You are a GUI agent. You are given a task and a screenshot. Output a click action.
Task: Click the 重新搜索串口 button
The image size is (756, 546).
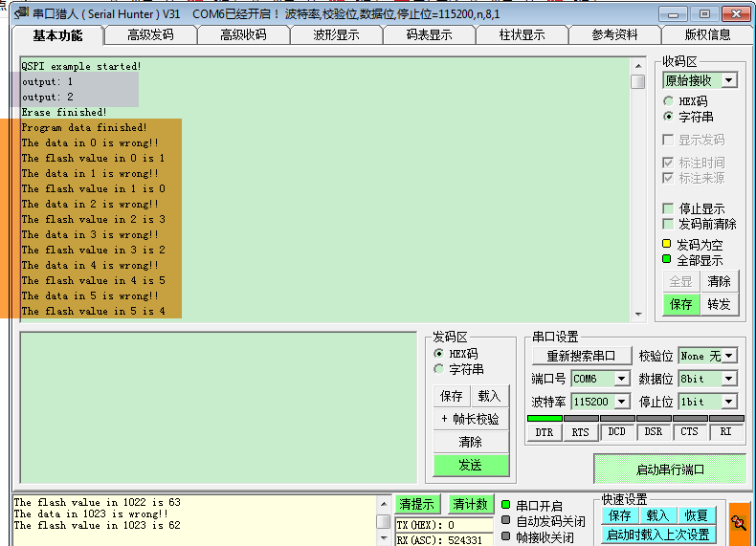[582, 356]
